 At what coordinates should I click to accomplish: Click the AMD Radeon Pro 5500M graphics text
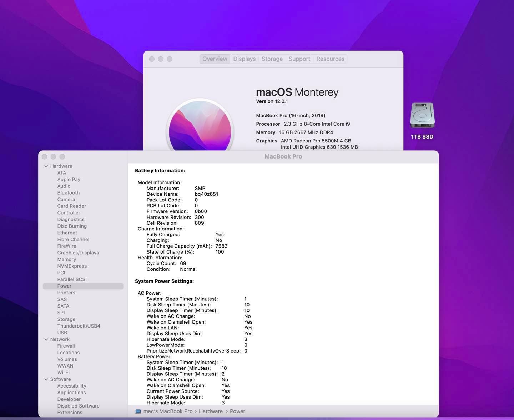316,141
